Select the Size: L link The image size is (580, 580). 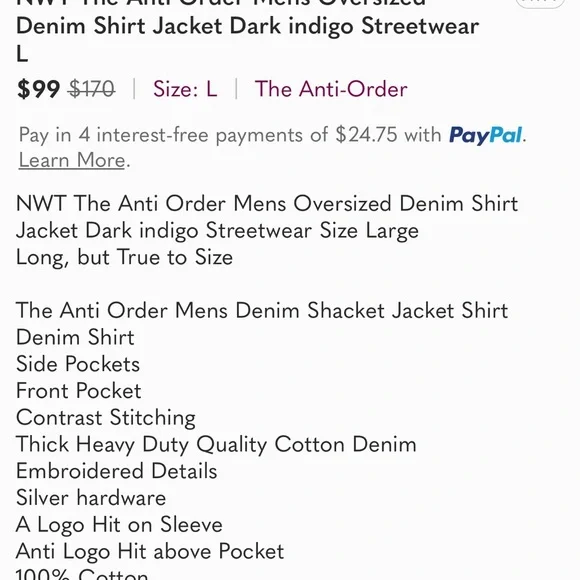pos(185,89)
